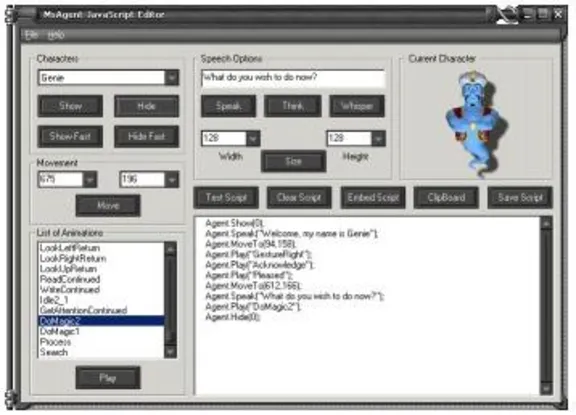Click the Agent.Show(0) script line

tap(234, 223)
